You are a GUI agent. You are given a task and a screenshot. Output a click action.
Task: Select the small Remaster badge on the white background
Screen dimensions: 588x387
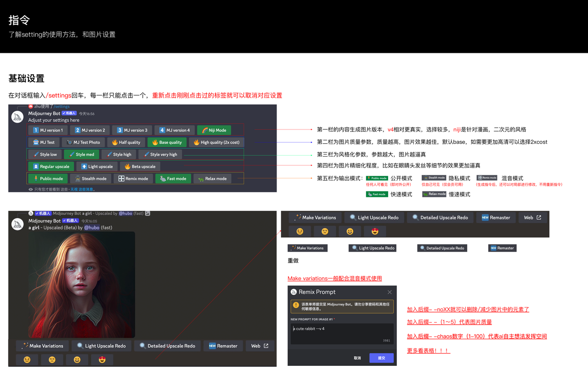(503, 248)
